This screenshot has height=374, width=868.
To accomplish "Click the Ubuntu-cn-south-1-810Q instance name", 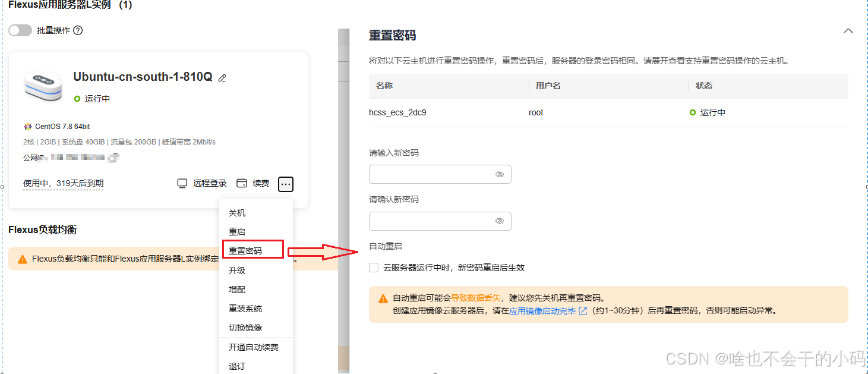I will click(143, 77).
